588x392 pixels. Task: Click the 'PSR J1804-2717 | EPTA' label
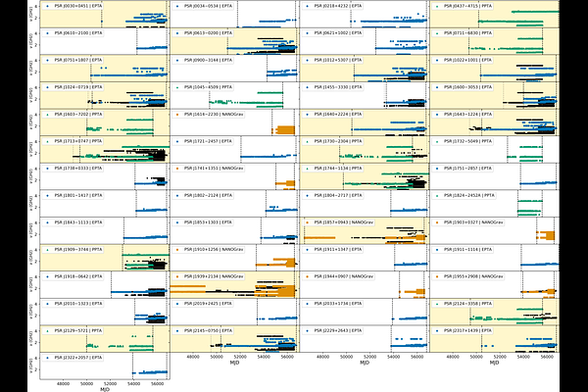coord(338,195)
